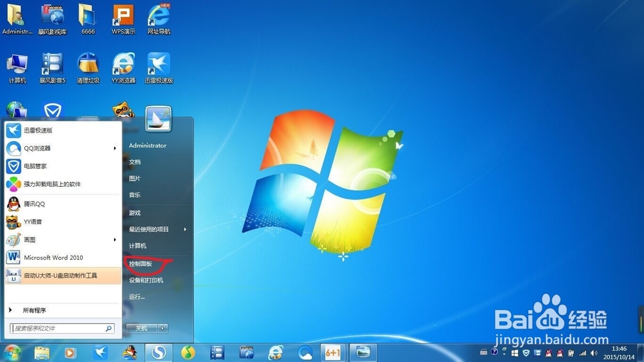Click the search magnifier in Start menu

109,329
